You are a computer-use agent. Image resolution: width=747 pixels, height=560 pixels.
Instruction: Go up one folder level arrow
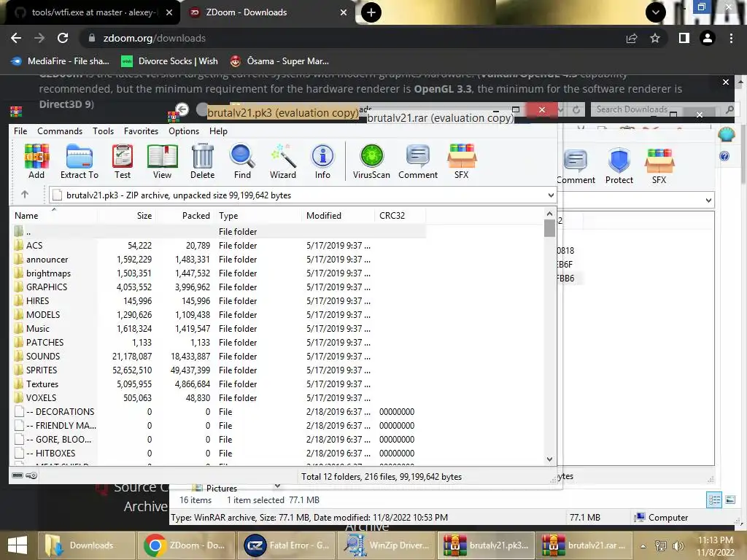(25, 194)
